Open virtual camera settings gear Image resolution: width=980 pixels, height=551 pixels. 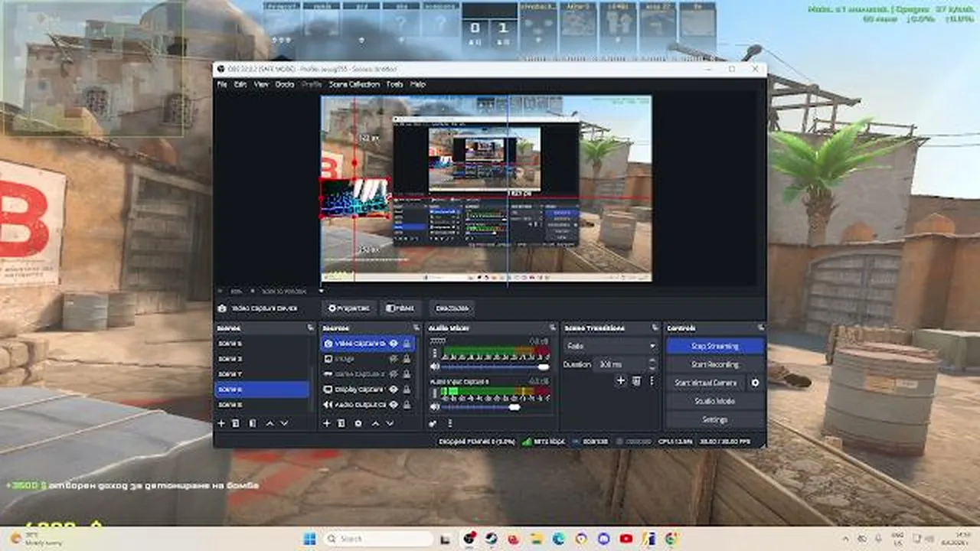pos(755,383)
